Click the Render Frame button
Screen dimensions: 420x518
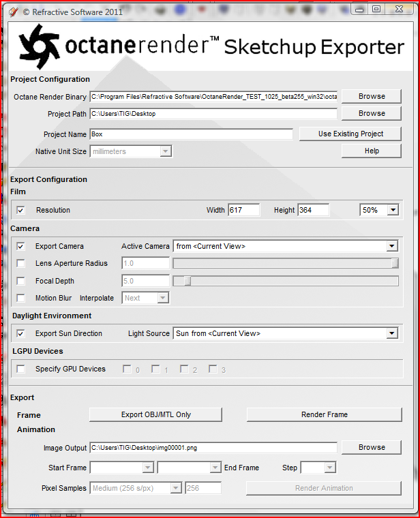coord(324,414)
